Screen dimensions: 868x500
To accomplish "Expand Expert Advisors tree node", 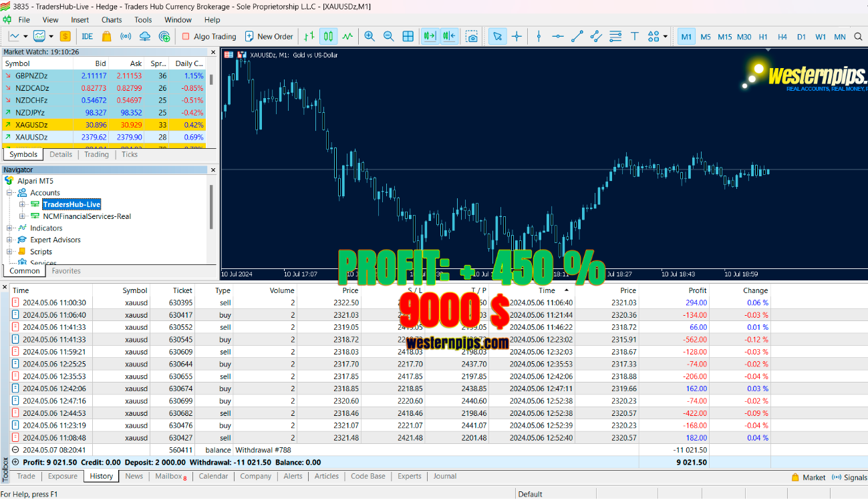I will pos(10,240).
